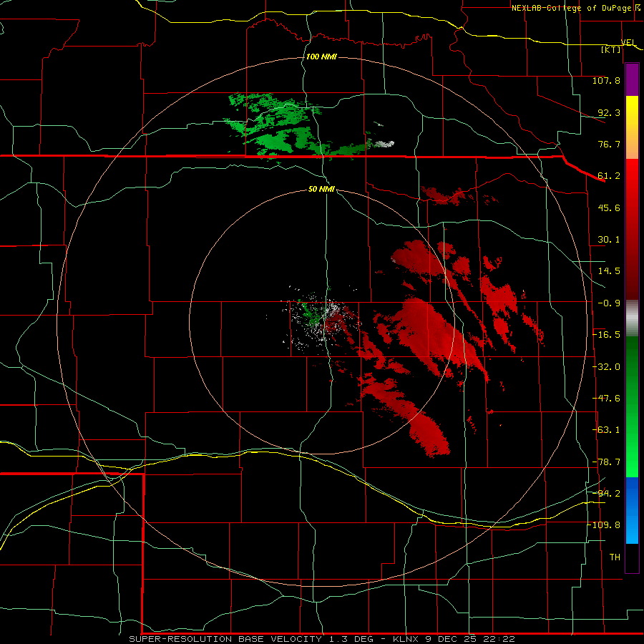Click the -94.2 value on velocity scale
The width and height of the screenshot is (644, 644).
coord(606,493)
